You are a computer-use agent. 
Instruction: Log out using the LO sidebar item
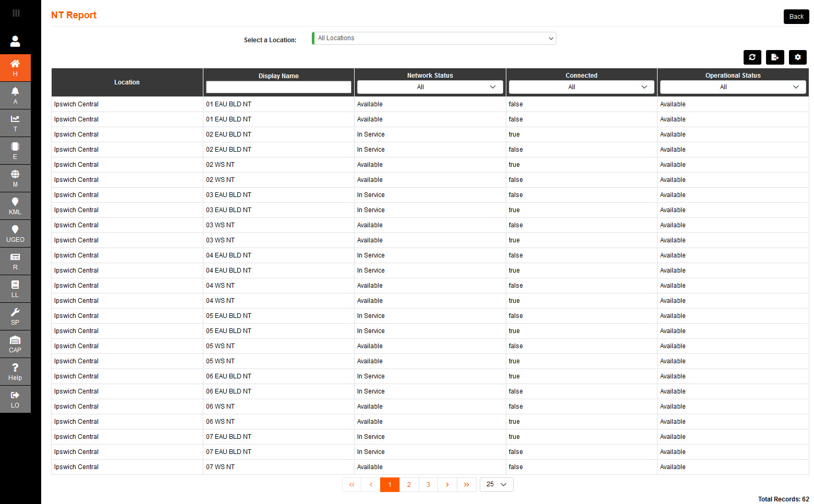click(x=15, y=399)
